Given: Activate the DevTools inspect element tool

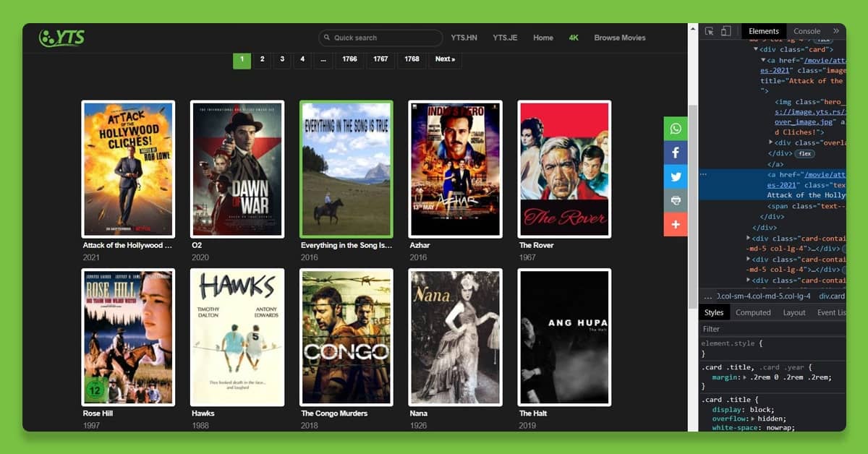Looking at the screenshot, I should click(x=710, y=31).
